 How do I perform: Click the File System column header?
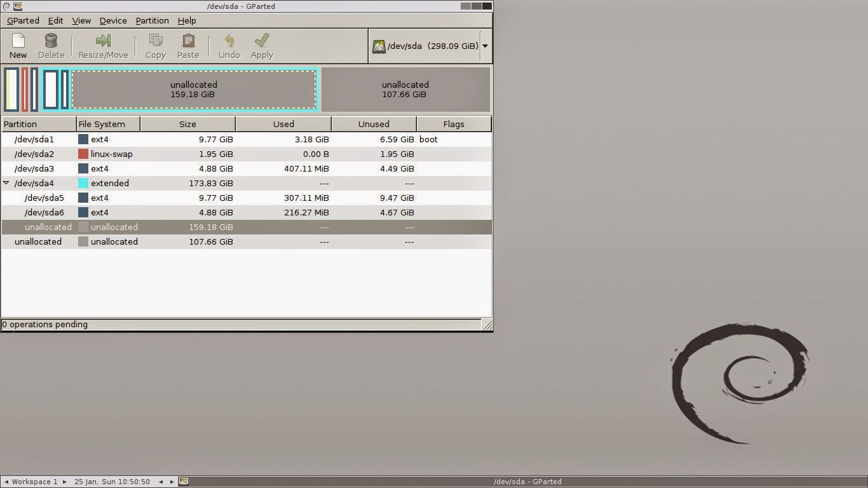coord(108,124)
